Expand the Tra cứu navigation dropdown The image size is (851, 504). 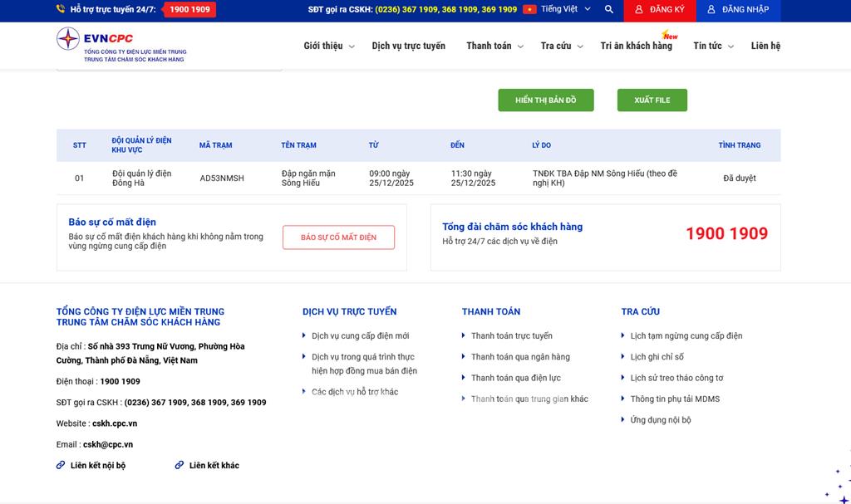[562, 46]
